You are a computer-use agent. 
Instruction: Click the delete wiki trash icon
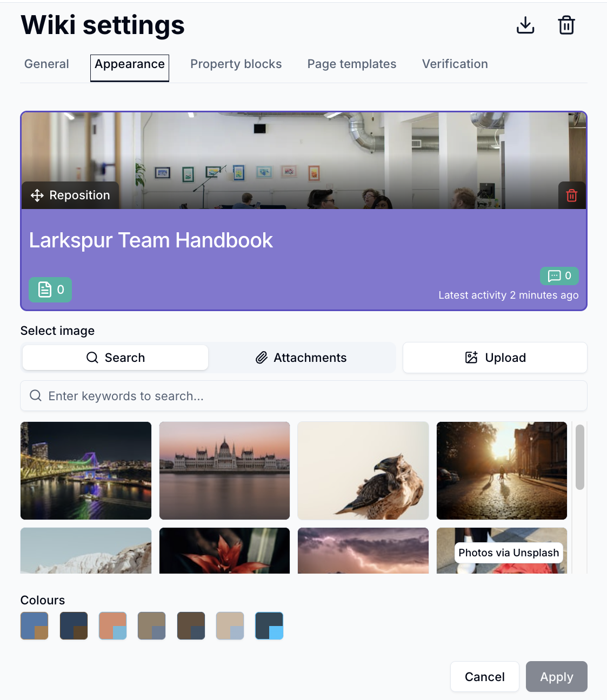(566, 25)
